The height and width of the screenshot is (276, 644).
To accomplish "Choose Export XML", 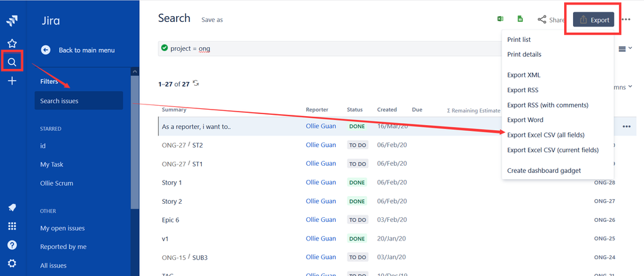I will click(523, 75).
